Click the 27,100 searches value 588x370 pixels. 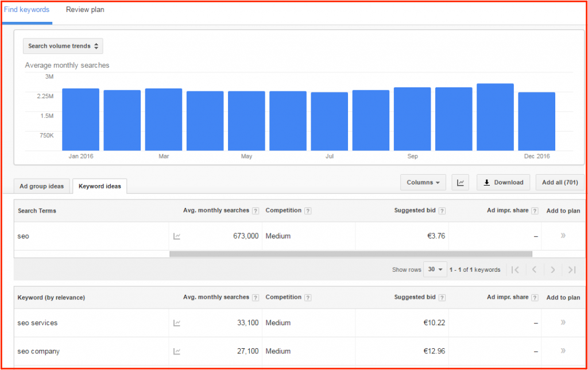click(248, 351)
